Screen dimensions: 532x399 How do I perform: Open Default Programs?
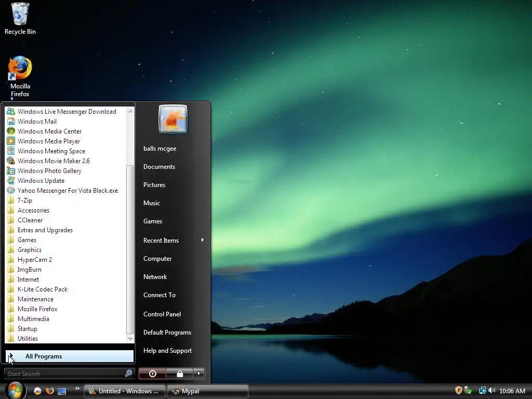[x=167, y=332]
